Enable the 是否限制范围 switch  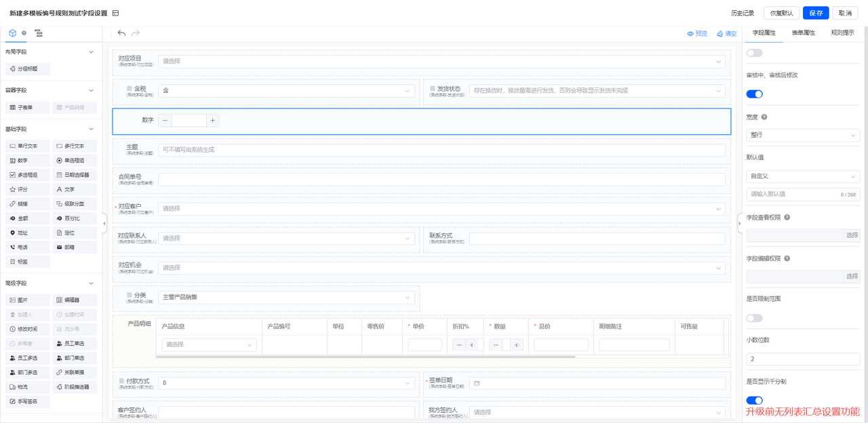754,318
